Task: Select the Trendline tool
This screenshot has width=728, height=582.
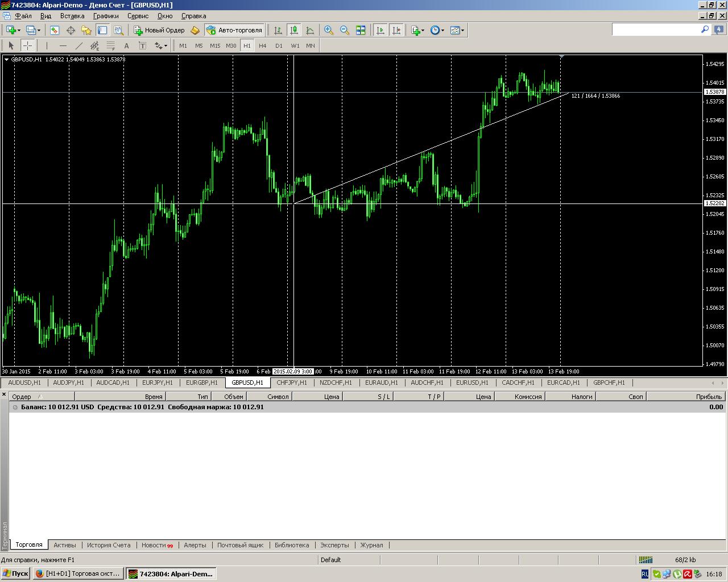Action: tap(78, 45)
